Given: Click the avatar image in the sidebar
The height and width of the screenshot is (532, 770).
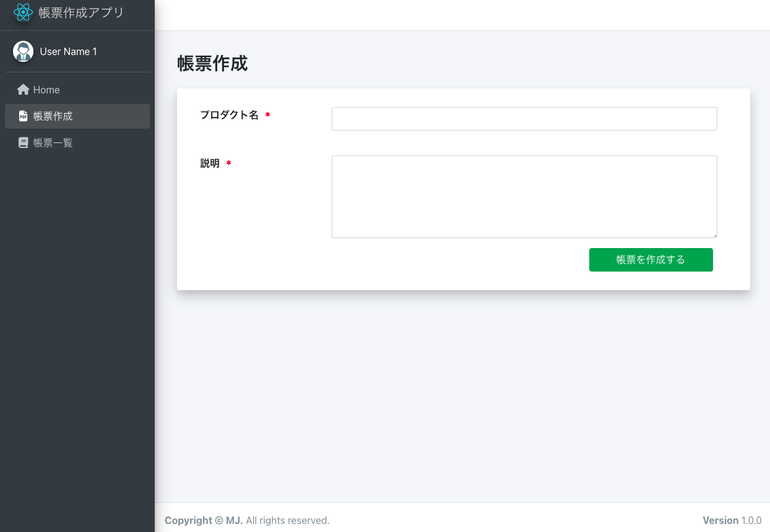Looking at the screenshot, I should tap(23, 51).
